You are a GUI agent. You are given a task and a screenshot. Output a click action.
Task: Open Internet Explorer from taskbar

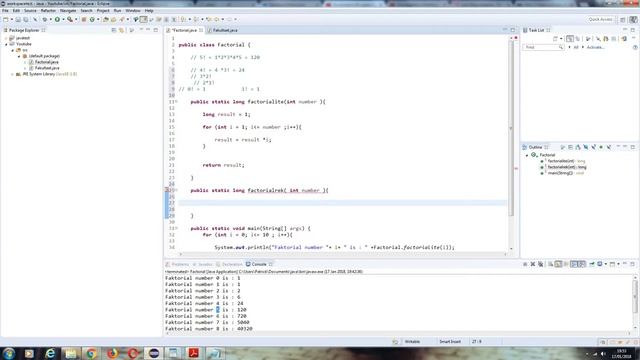coord(50,353)
